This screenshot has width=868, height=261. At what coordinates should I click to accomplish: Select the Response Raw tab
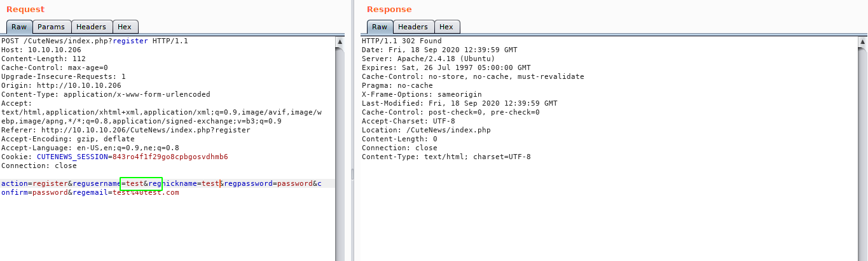pyautogui.click(x=380, y=27)
